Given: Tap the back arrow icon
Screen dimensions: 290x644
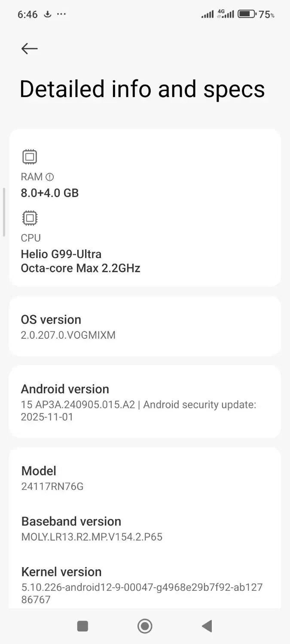Looking at the screenshot, I should (29, 49).
